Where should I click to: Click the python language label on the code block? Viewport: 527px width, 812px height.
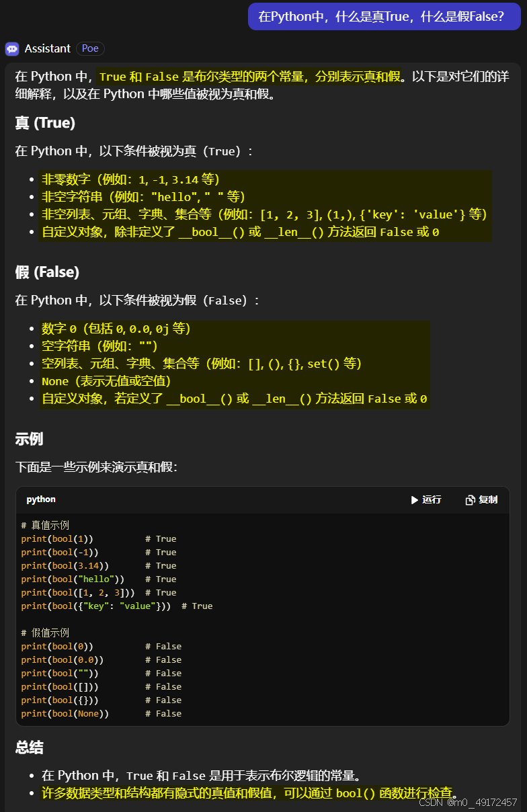coord(41,499)
